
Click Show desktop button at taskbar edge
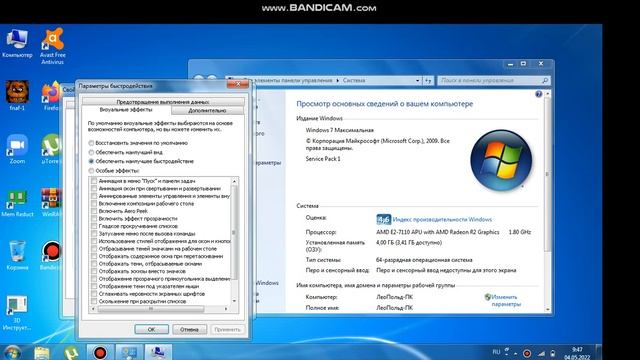(598, 352)
